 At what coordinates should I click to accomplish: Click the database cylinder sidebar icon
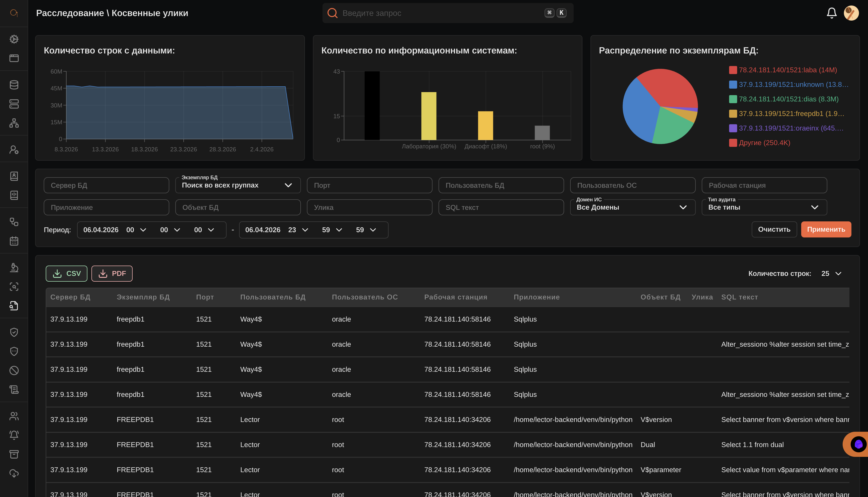coord(14,85)
